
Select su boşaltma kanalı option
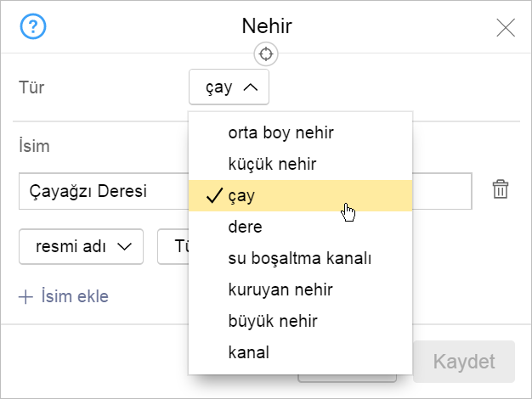pos(300,258)
